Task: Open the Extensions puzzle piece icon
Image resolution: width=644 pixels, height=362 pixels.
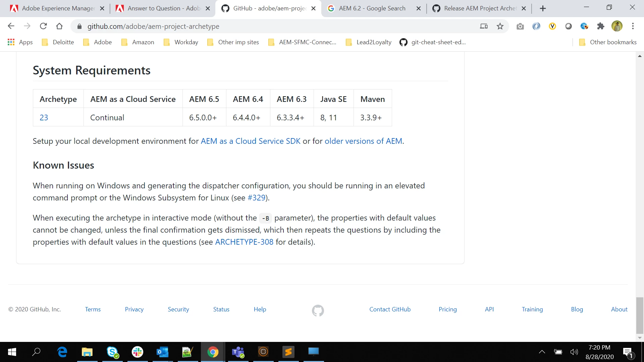Action: tap(600, 26)
